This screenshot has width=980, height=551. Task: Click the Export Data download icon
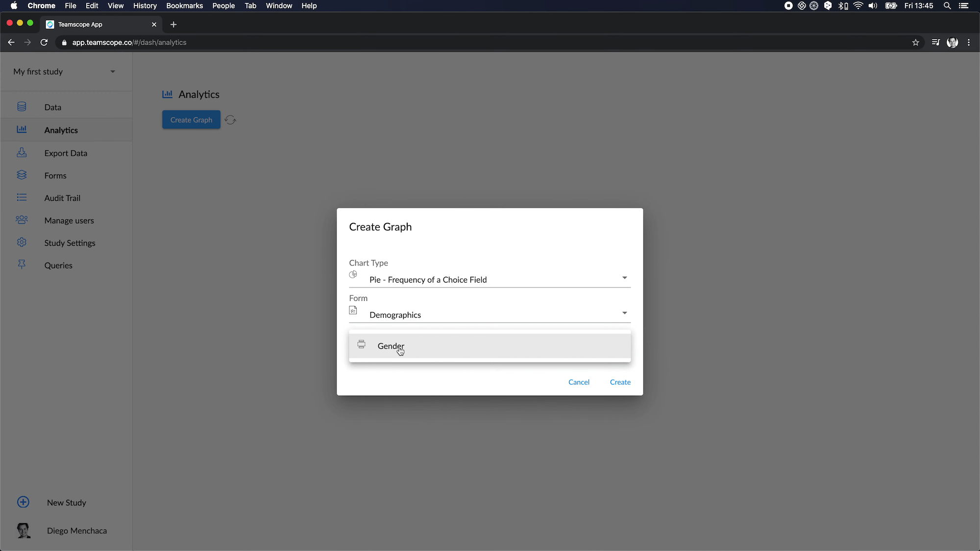(x=22, y=153)
